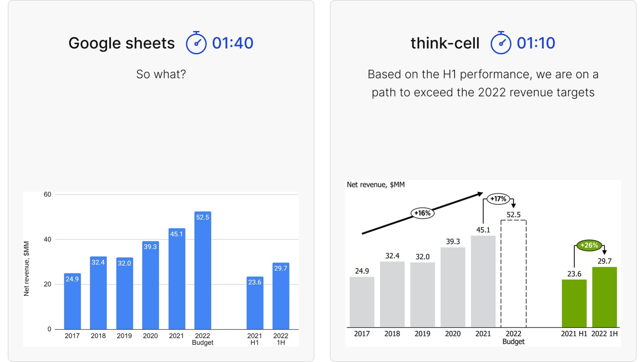
Task: Click the stopwatch icon beside Google sheets
Action: pyautogui.click(x=196, y=43)
